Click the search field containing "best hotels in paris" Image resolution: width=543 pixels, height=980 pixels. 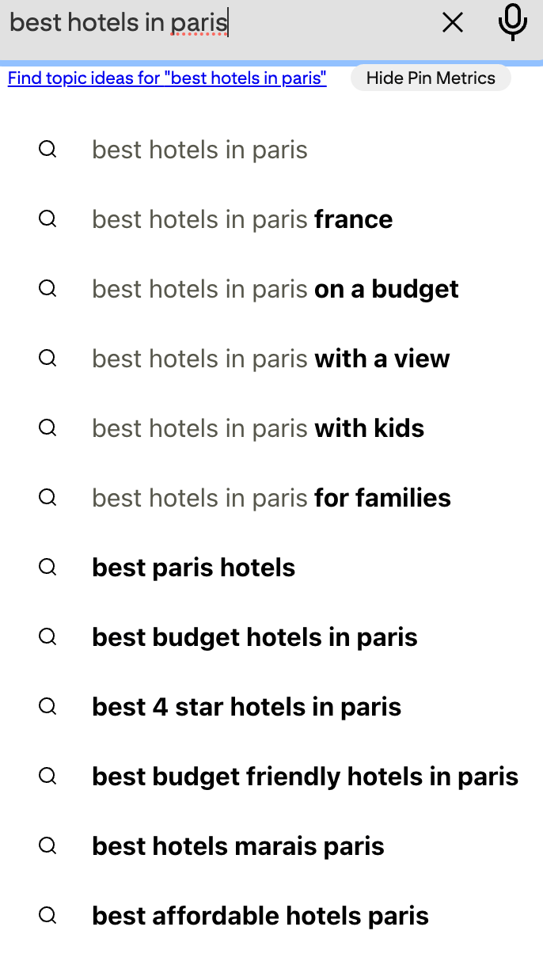[214, 23]
